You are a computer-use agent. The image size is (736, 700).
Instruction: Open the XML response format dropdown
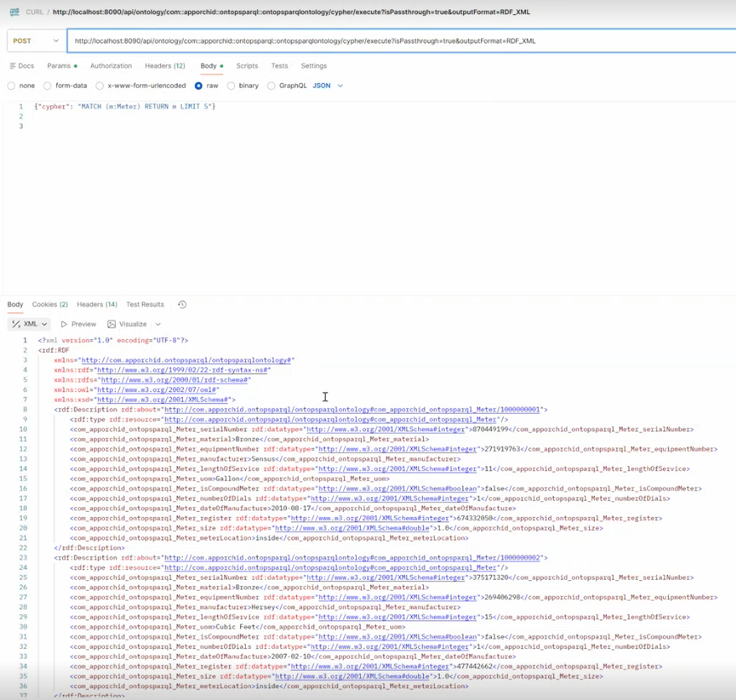tap(29, 324)
